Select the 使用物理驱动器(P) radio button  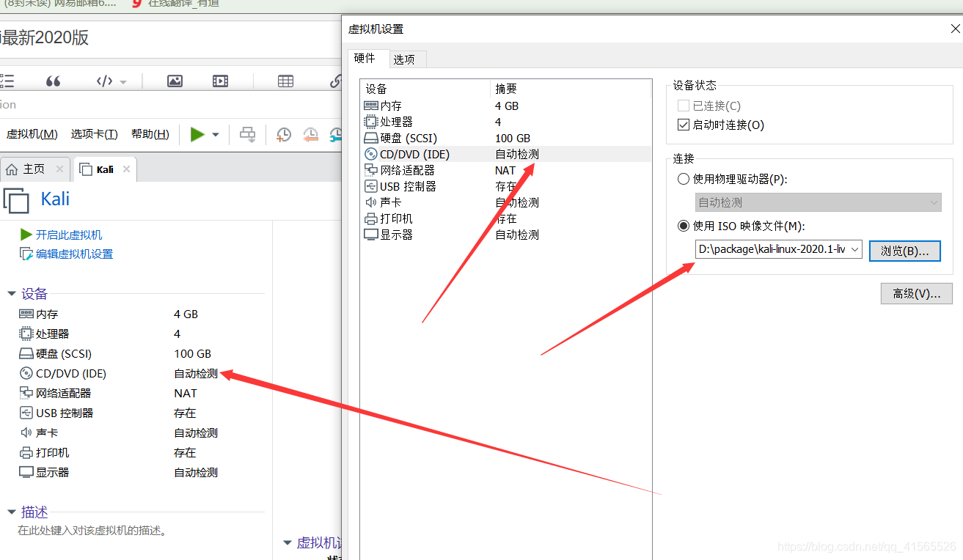tap(684, 179)
